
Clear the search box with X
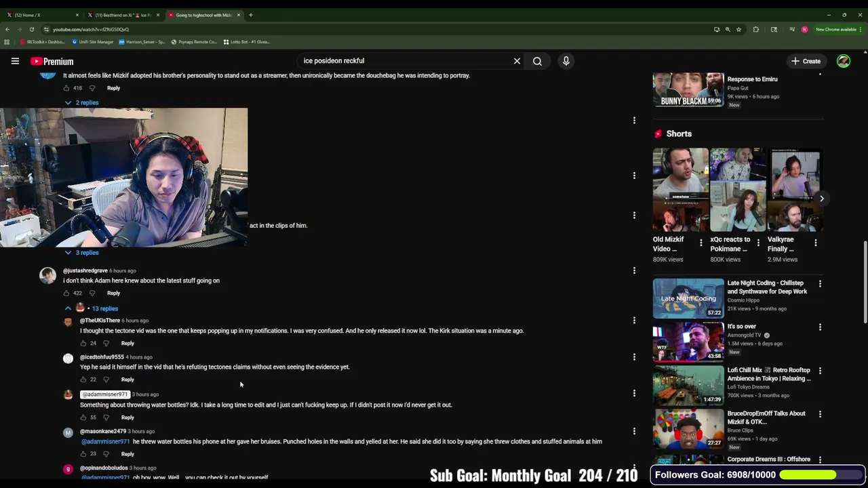click(x=517, y=61)
